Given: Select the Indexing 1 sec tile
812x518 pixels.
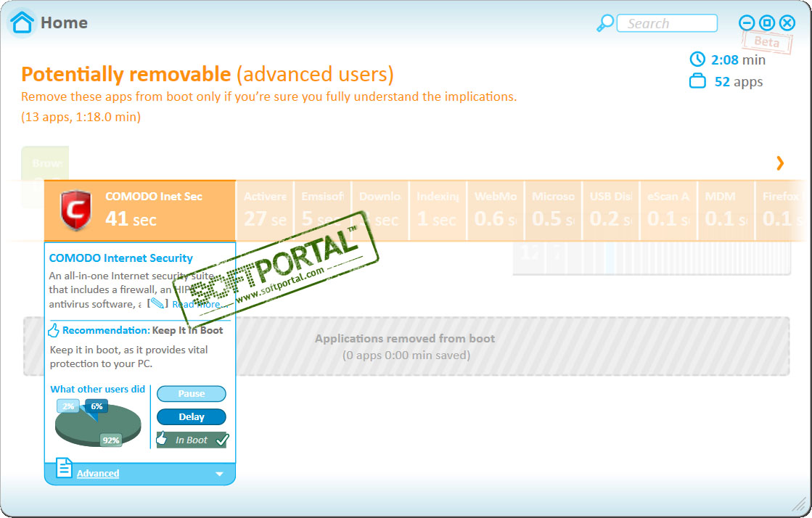Looking at the screenshot, I should point(438,210).
